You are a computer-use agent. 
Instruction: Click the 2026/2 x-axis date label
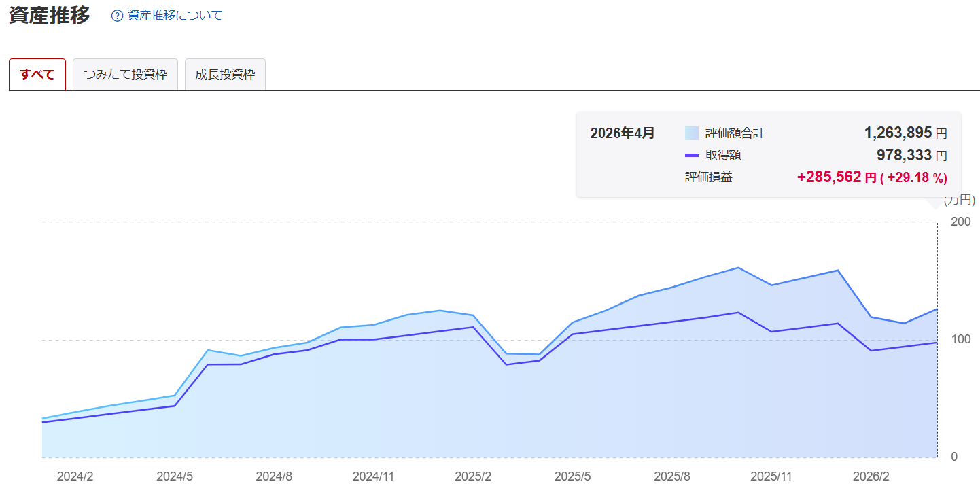tap(871, 476)
